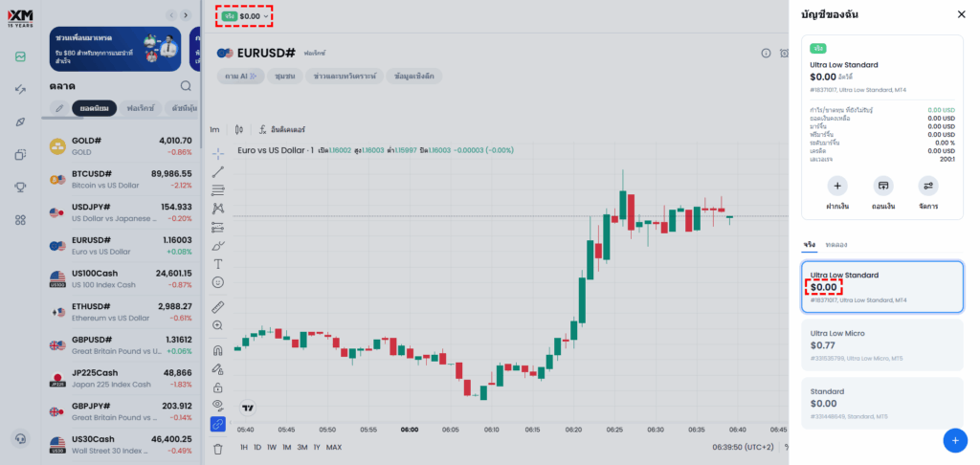Toggle the eye icon to hide drawings

point(218,406)
